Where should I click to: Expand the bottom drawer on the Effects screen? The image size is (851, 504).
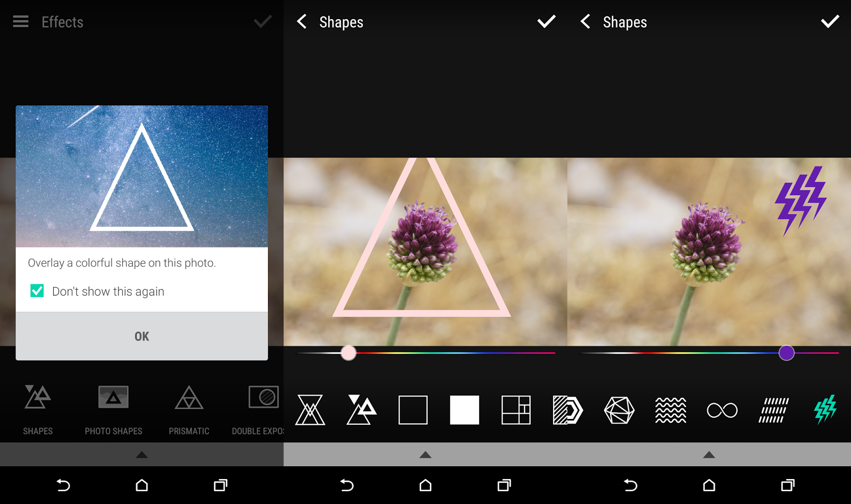point(141,455)
